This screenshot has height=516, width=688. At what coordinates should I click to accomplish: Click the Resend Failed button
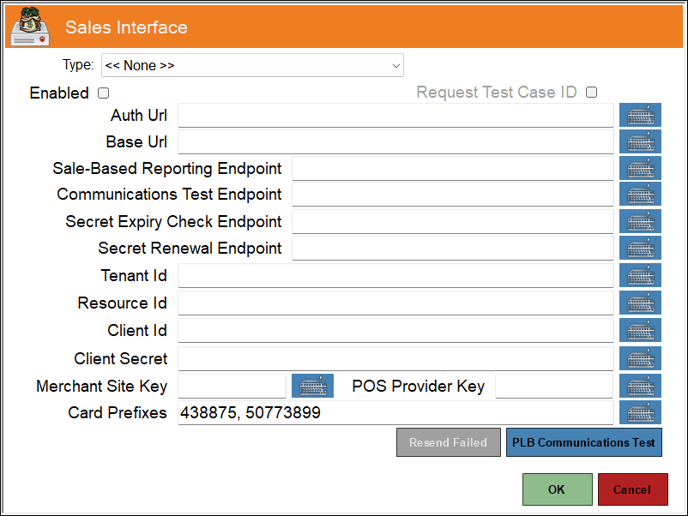click(x=448, y=442)
